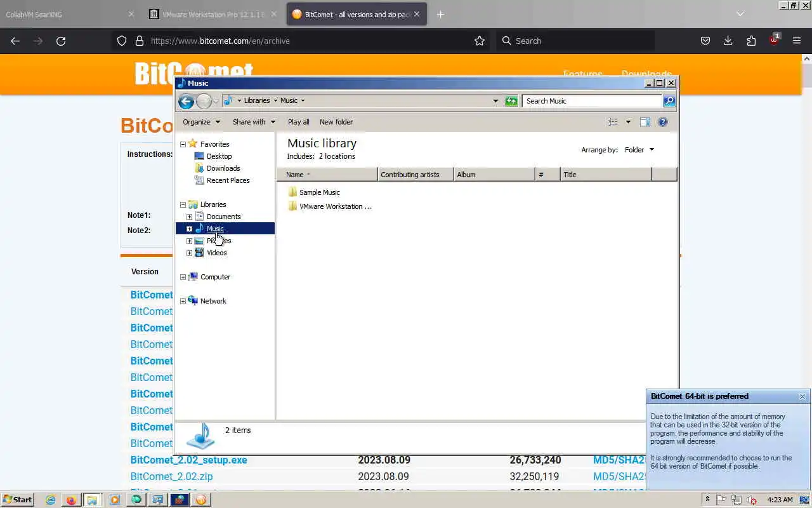
Task: Click the Search Music input field
Action: click(593, 101)
